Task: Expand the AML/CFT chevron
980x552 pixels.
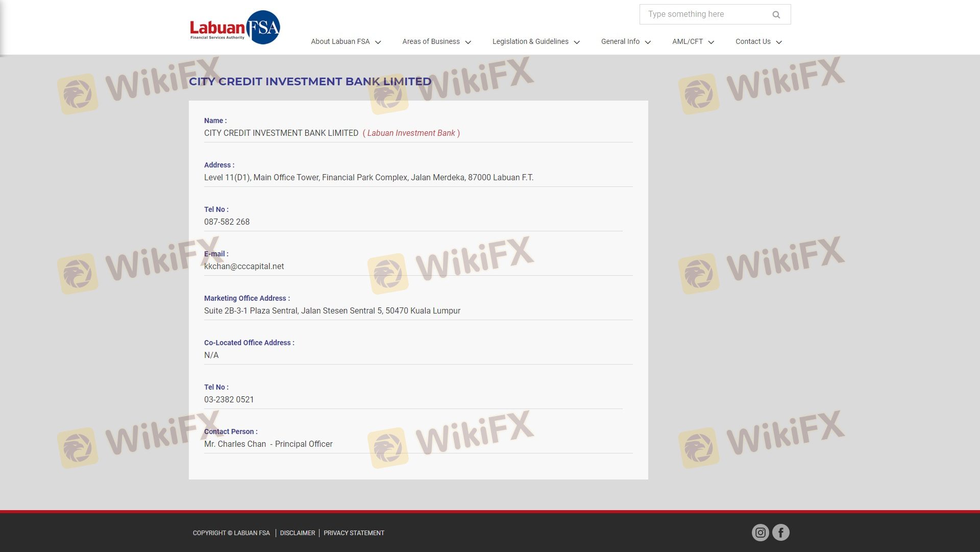Action: [711, 42]
